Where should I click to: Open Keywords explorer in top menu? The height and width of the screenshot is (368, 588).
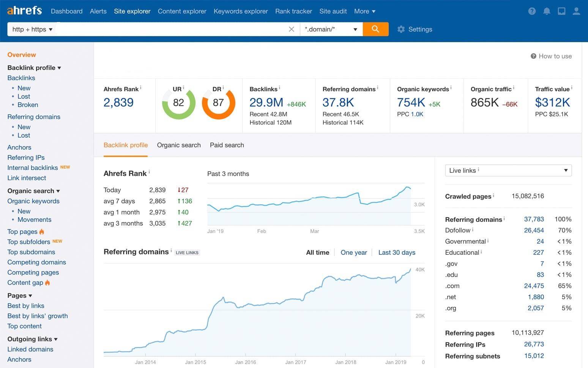coord(241,11)
